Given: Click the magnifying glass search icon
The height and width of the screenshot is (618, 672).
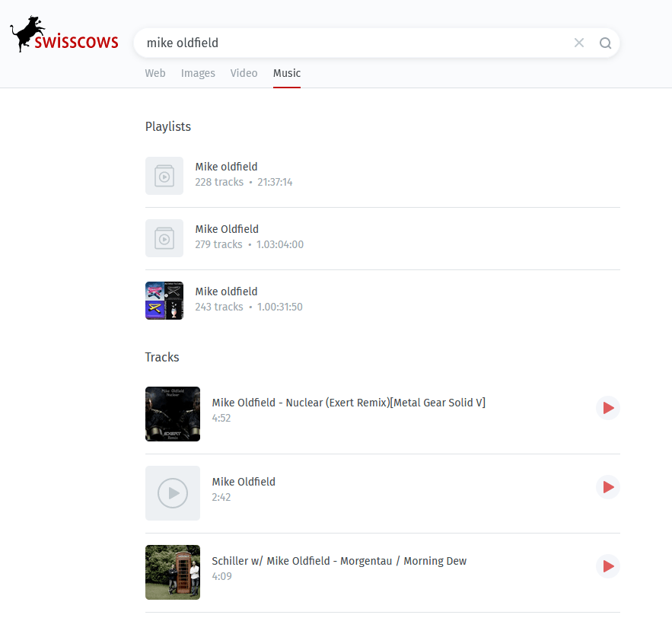Looking at the screenshot, I should click(x=605, y=43).
